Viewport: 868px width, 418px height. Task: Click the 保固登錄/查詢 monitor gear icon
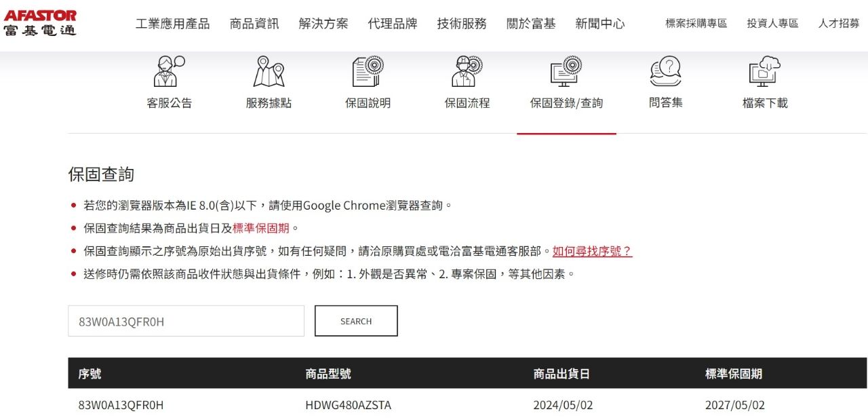(566, 71)
